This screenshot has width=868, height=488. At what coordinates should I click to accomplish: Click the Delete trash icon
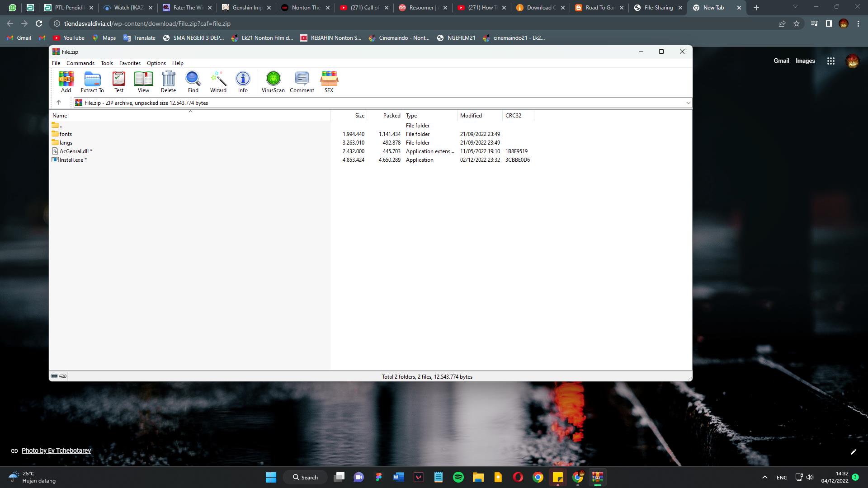pyautogui.click(x=168, y=82)
